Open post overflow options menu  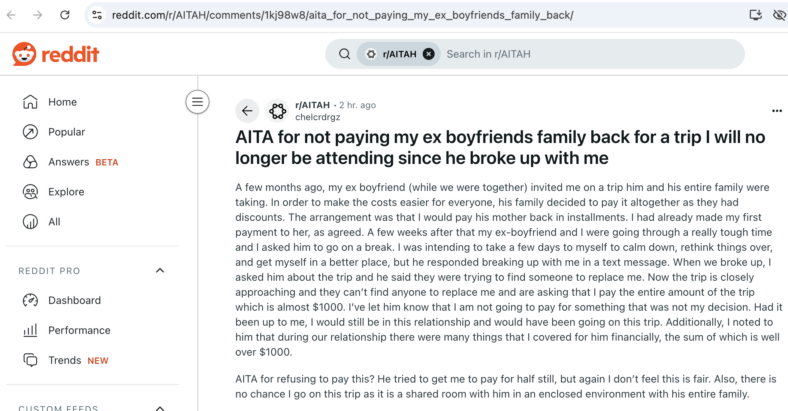(x=776, y=111)
